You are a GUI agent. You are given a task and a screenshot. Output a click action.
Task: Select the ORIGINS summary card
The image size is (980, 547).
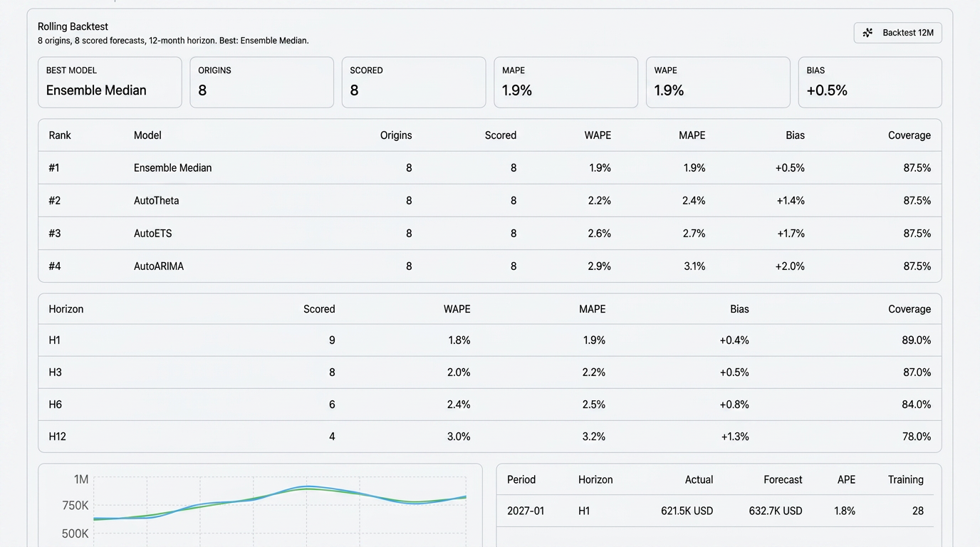click(261, 83)
